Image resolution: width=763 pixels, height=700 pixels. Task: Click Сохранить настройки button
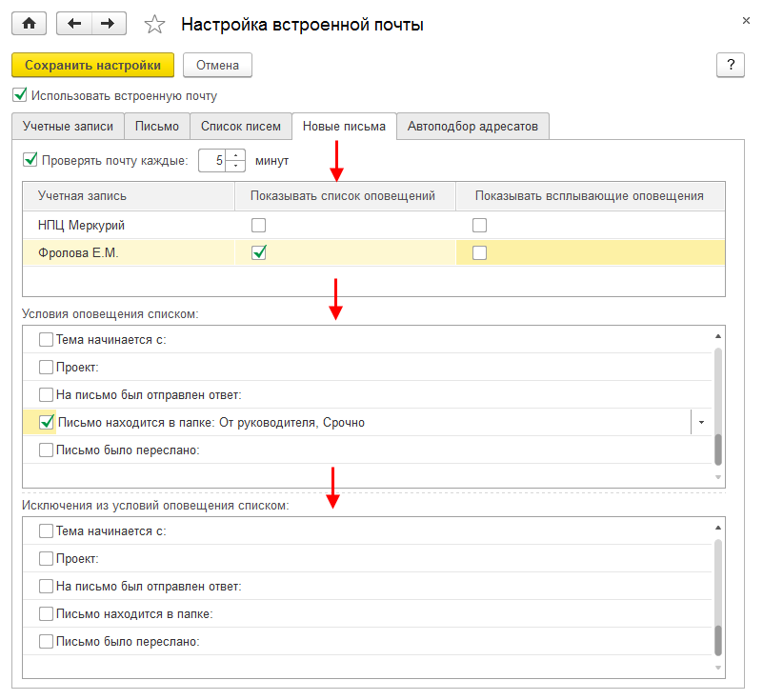[x=92, y=65]
